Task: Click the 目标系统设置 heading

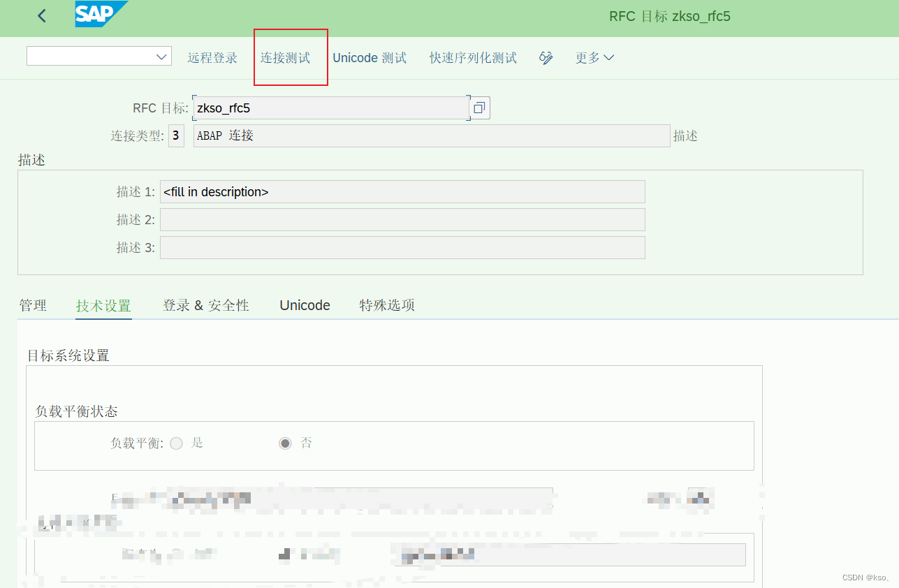Action: (x=68, y=356)
